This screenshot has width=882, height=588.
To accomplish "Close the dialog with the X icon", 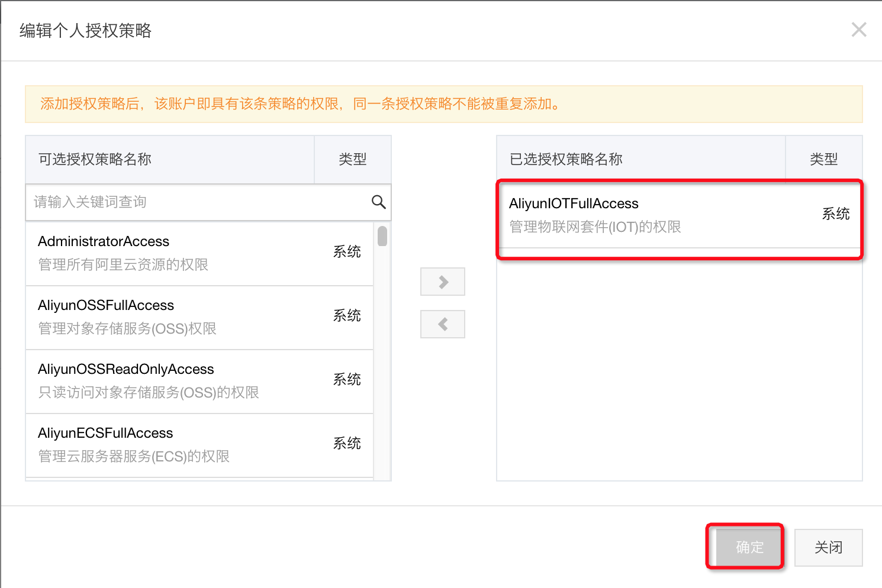I will click(x=859, y=30).
